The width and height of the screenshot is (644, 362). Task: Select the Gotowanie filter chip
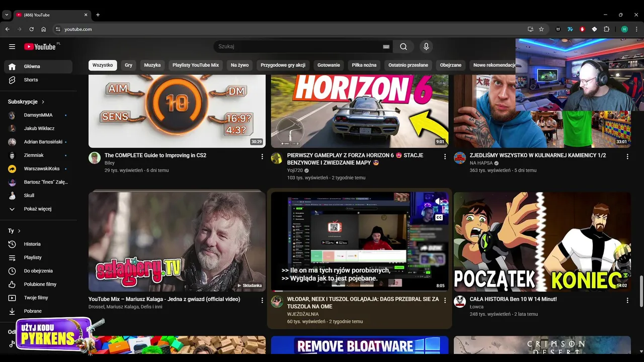(x=329, y=65)
